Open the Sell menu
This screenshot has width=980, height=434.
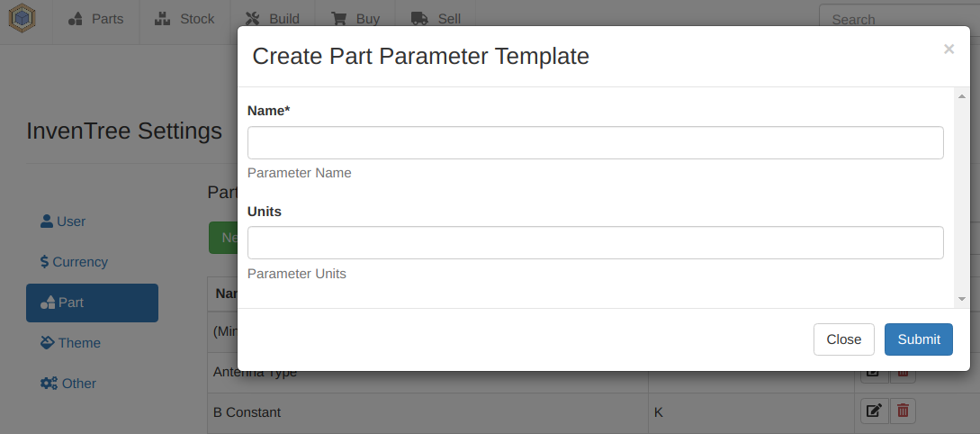(x=436, y=19)
